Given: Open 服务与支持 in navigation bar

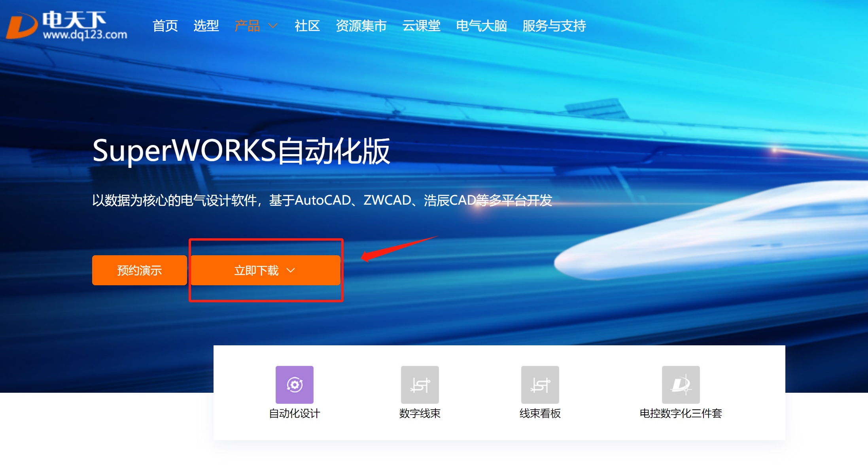Looking at the screenshot, I should click(554, 26).
